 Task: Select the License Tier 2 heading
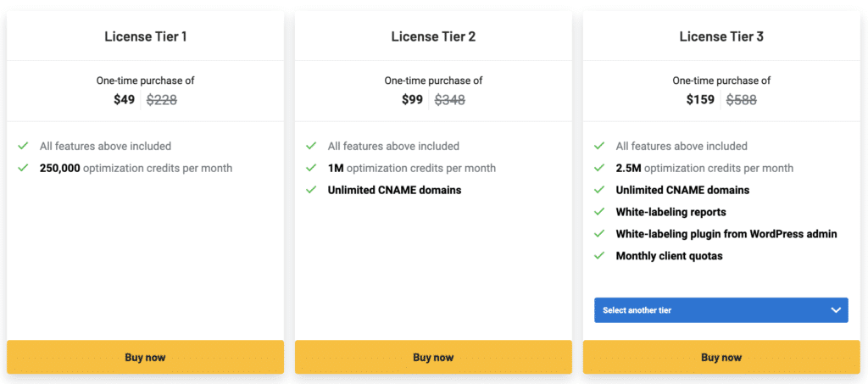coord(433,36)
